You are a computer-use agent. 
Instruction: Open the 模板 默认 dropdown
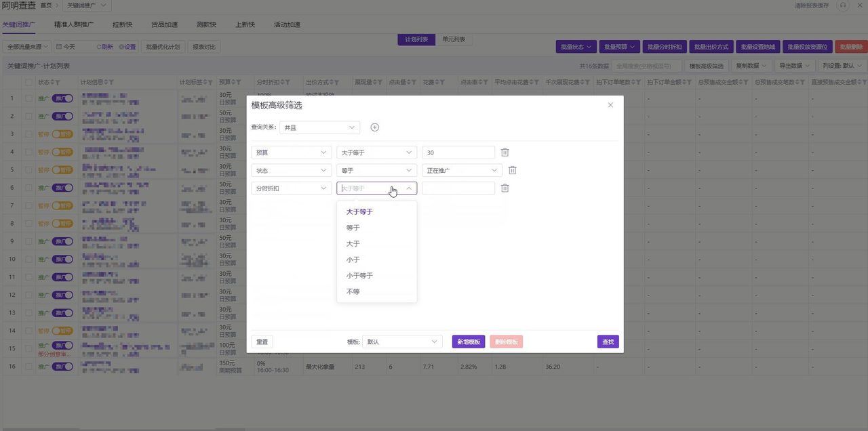point(402,342)
